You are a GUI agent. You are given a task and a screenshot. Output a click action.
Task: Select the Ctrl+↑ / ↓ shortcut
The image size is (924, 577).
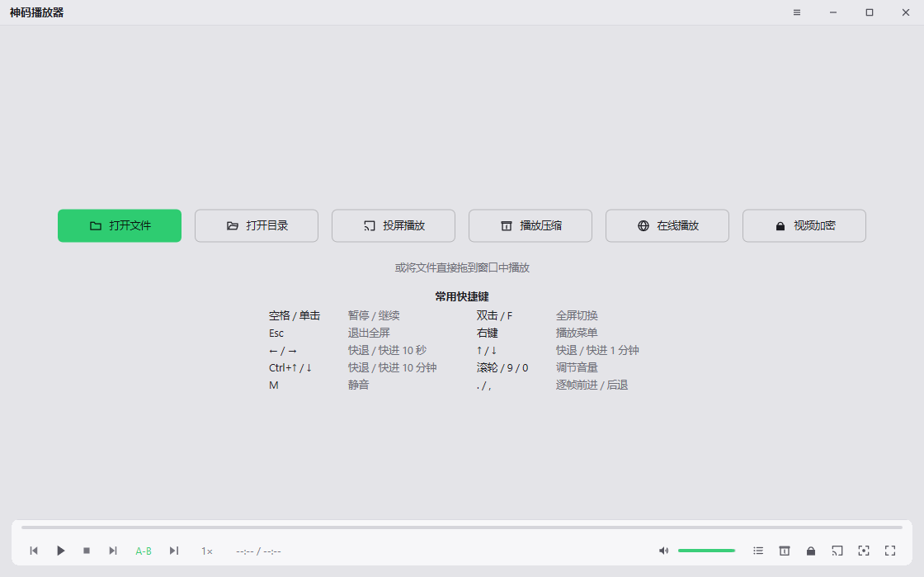[x=290, y=368]
